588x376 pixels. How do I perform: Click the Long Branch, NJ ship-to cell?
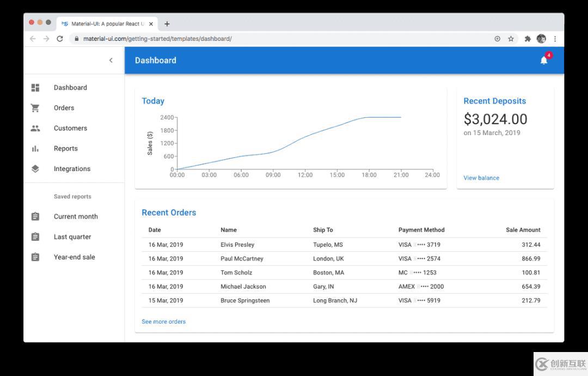tap(335, 301)
